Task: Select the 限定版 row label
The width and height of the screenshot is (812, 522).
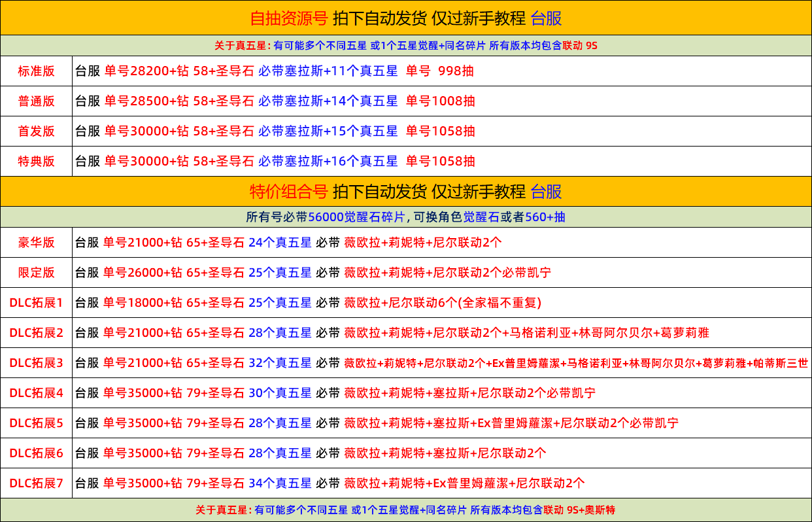Action: (x=36, y=273)
